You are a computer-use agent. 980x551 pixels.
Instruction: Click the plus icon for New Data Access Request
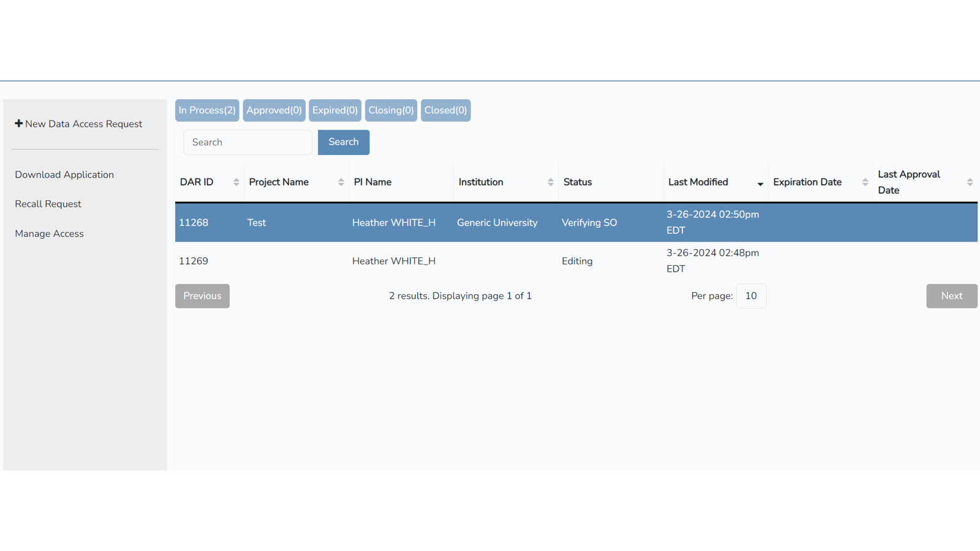(x=18, y=124)
